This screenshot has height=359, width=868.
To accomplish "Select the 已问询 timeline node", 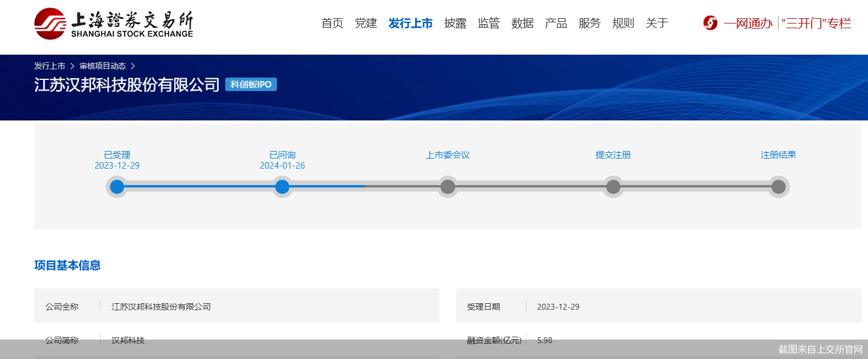I will (282, 187).
